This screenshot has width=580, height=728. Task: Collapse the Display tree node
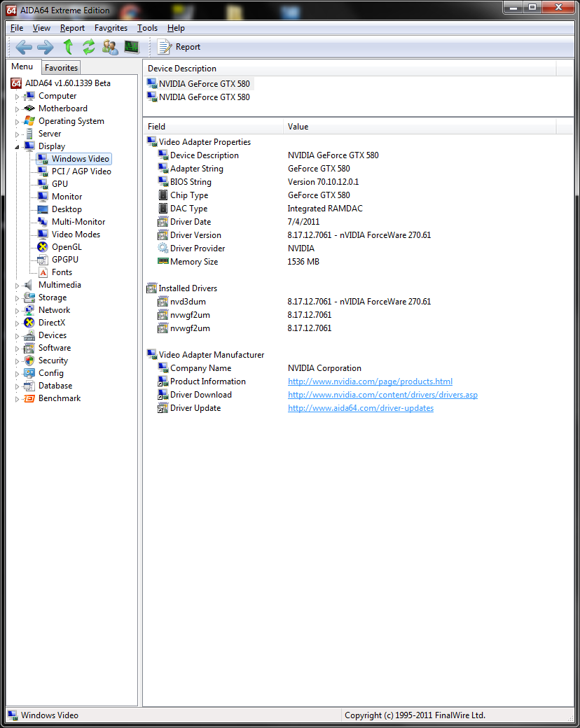tap(18, 147)
